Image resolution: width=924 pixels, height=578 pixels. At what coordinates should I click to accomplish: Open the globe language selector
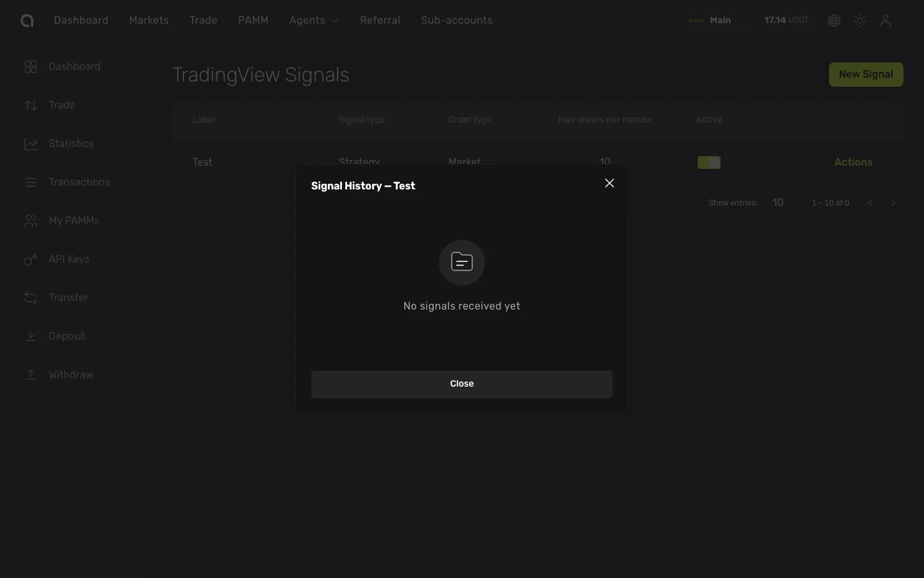[834, 20]
